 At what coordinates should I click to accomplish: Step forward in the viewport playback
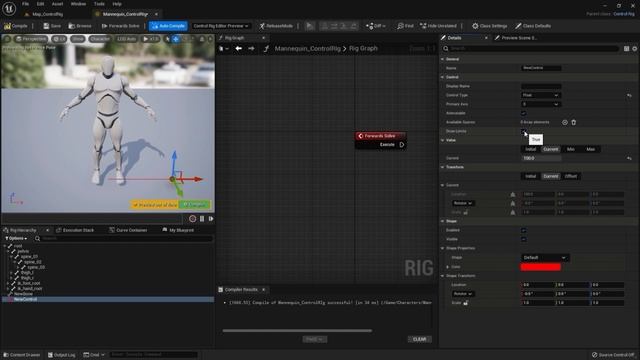tap(211, 219)
